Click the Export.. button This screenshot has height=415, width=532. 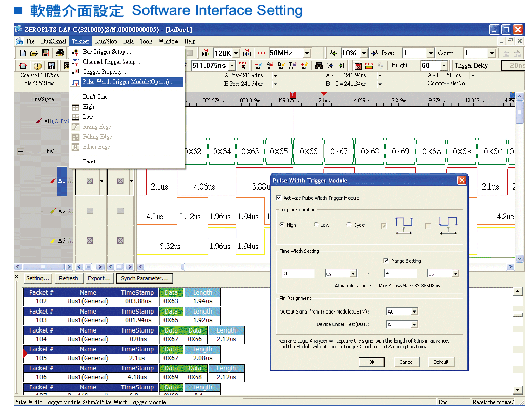[98, 278]
